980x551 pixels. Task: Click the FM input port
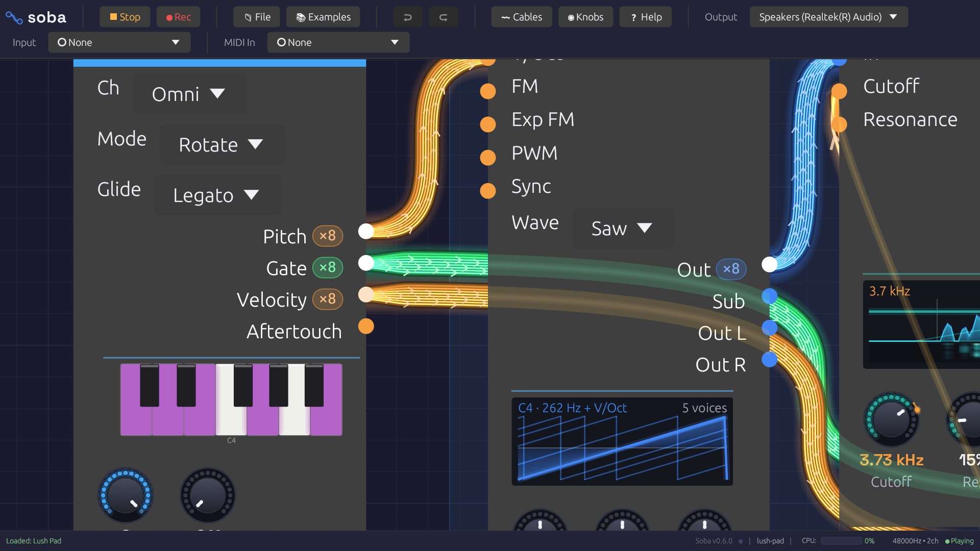pos(488,91)
